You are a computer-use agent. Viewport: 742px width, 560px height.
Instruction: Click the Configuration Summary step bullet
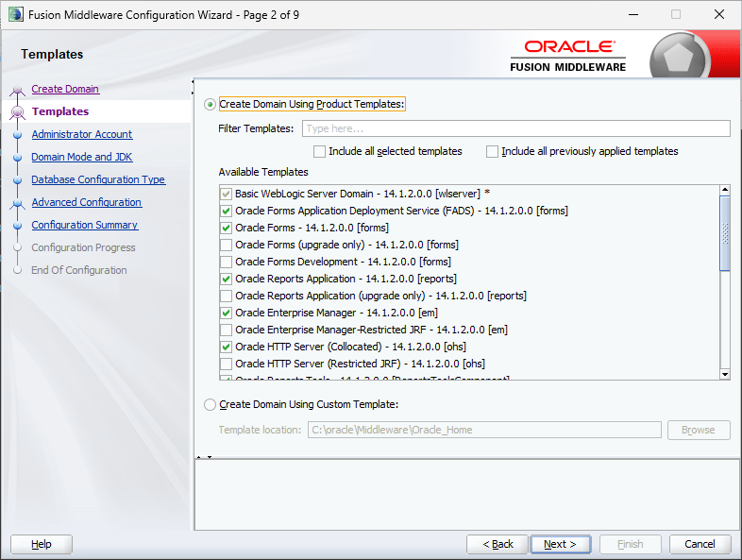pos(18,226)
